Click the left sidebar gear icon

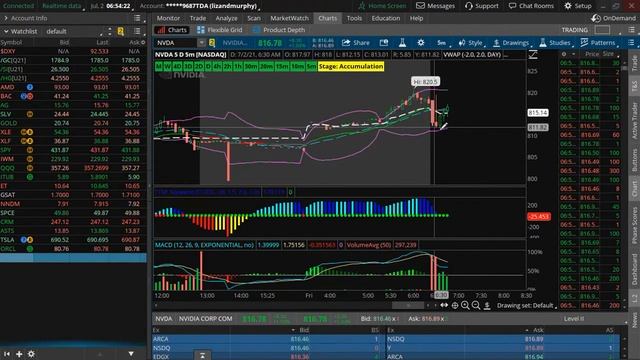(31, 354)
